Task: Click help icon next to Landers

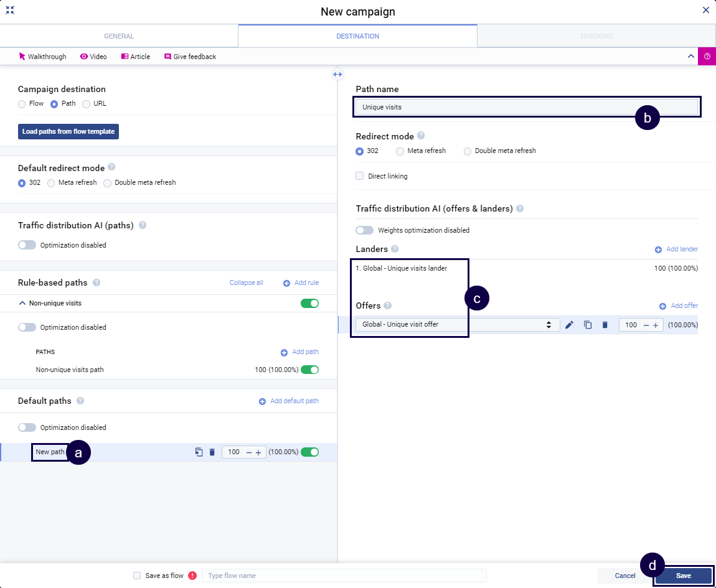Action: [395, 249]
